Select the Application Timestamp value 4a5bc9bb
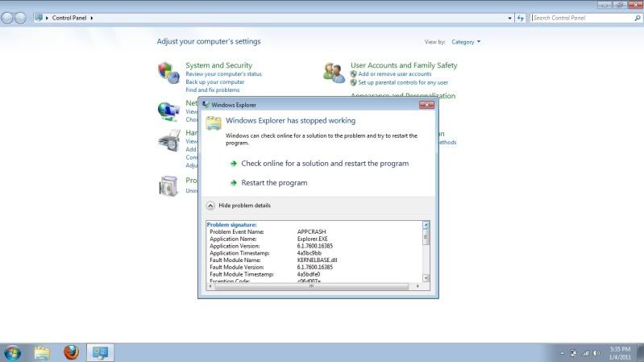This screenshot has height=362, width=644. (309, 253)
